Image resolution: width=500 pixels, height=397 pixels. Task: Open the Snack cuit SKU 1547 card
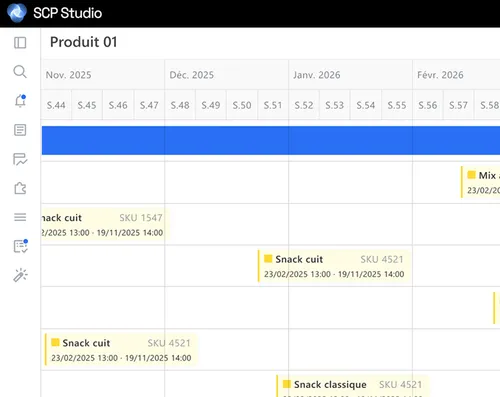[x=105, y=225]
